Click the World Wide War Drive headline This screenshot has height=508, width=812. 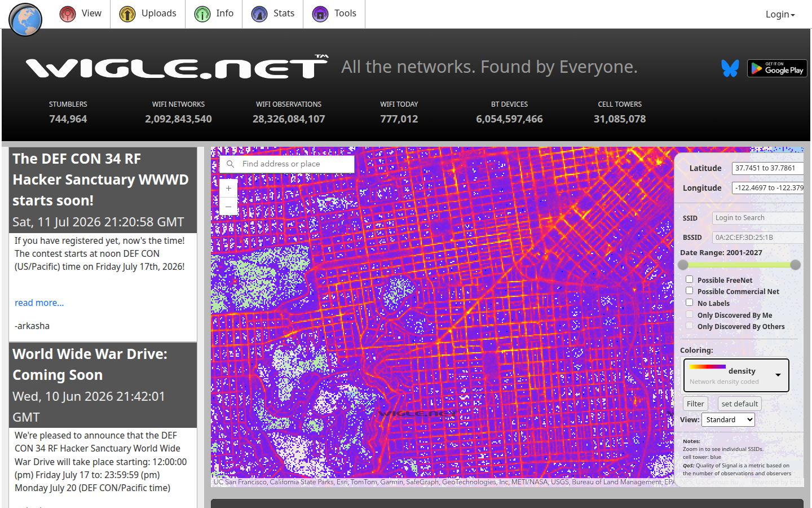point(90,365)
